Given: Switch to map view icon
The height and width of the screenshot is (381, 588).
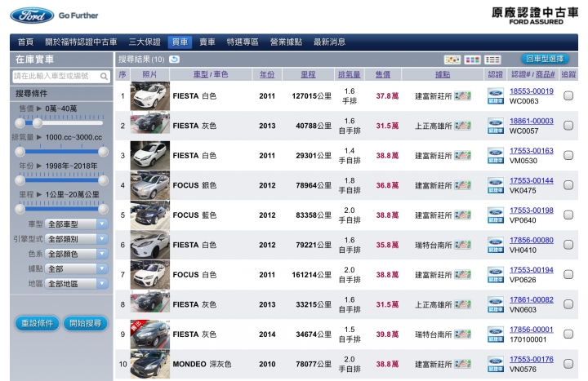Looking at the screenshot, I should (452, 60).
